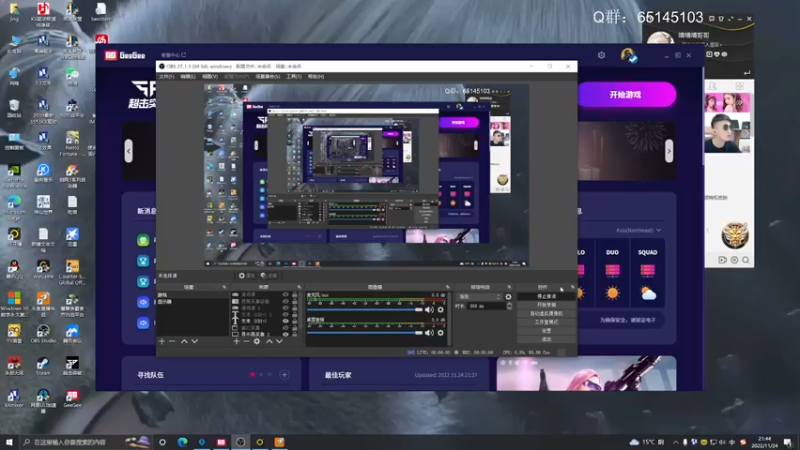Toggle visibility of first source in list
800x450 pixels.
pyautogui.click(x=286, y=294)
